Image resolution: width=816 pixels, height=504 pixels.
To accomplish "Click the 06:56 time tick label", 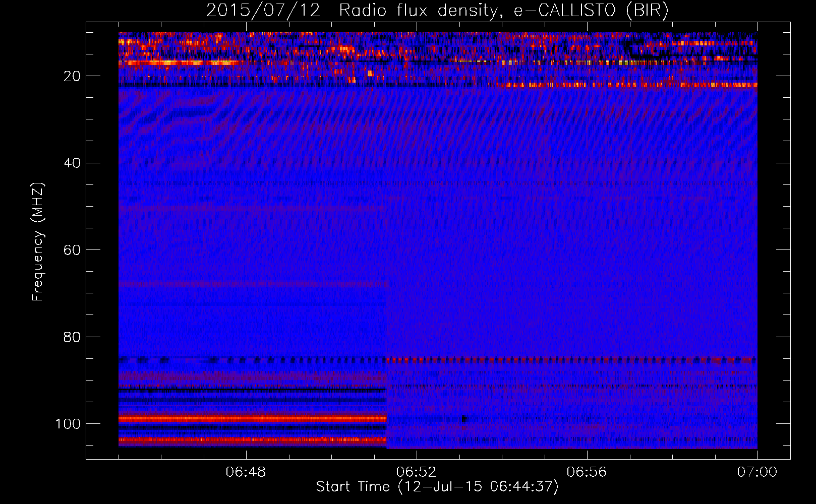I will pos(587,472).
